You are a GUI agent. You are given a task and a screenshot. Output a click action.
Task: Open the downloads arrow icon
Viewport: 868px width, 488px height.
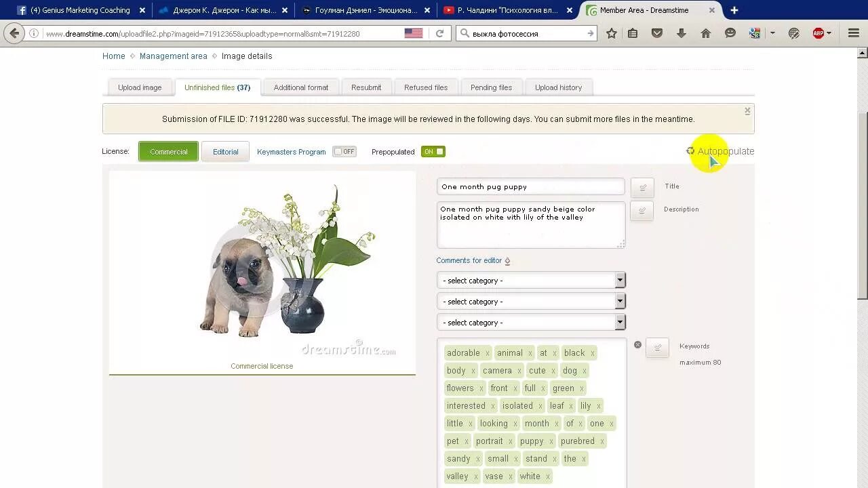(x=682, y=33)
